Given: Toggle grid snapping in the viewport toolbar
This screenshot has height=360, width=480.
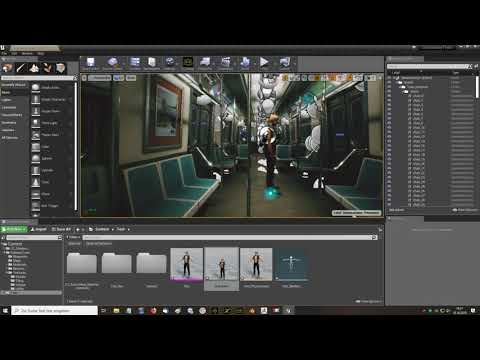Looking at the screenshot, I should [317, 78].
